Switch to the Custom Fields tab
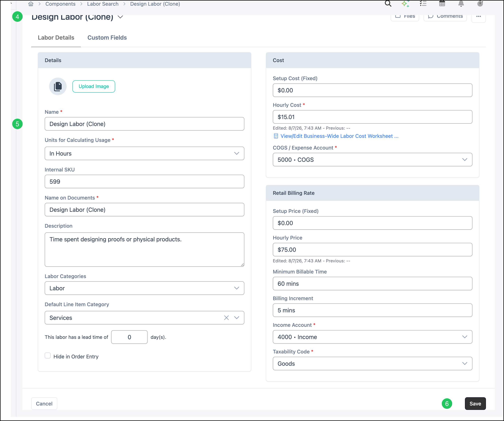The image size is (504, 421). (x=107, y=38)
